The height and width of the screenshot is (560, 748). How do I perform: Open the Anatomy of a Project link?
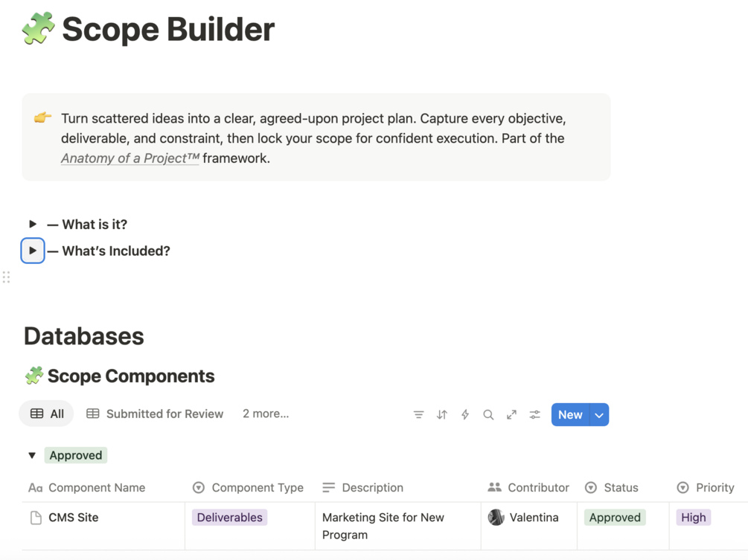point(130,158)
